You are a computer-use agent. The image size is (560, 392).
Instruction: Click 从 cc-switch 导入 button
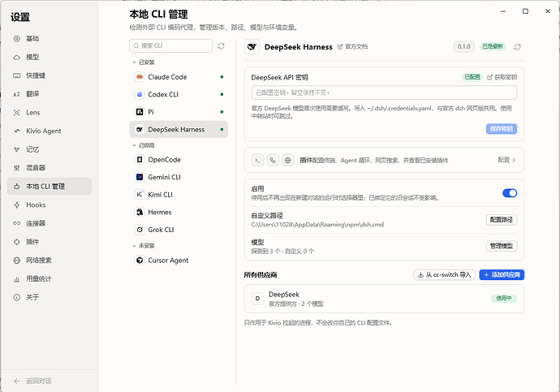pyautogui.click(x=444, y=275)
